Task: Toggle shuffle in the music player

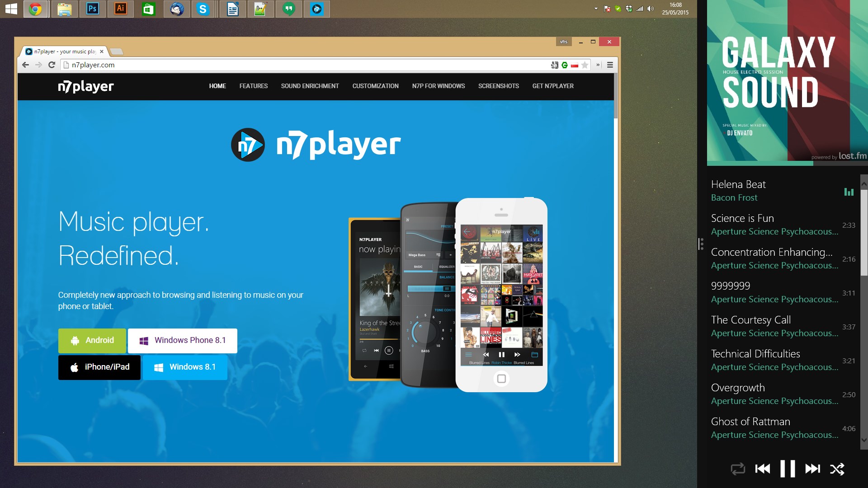Action: pos(837,469)
